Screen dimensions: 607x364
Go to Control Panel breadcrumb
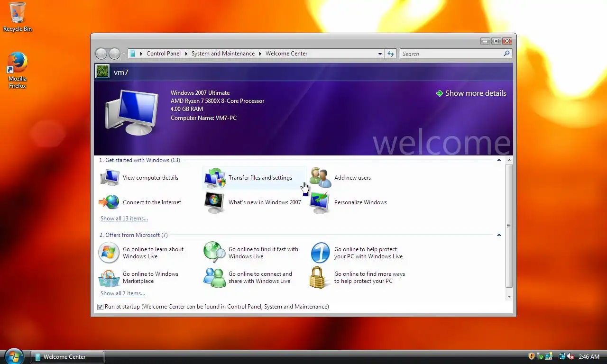click(x=164, y=54)
